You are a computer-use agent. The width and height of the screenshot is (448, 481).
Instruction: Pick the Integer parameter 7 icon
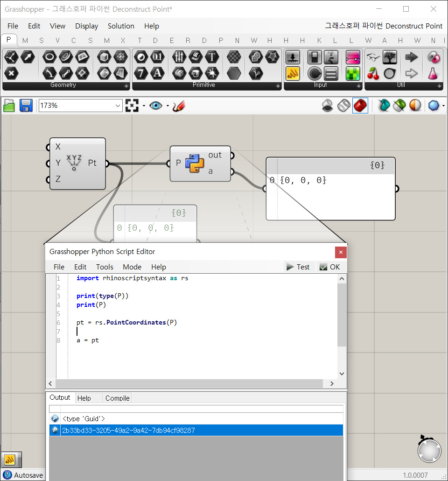141,74
